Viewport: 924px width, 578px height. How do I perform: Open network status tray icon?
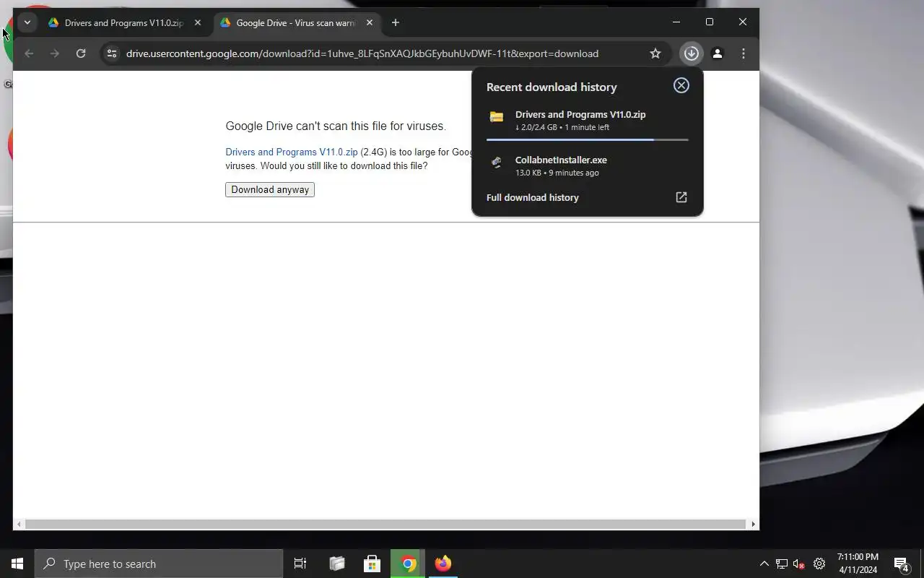tap(782, 564)
